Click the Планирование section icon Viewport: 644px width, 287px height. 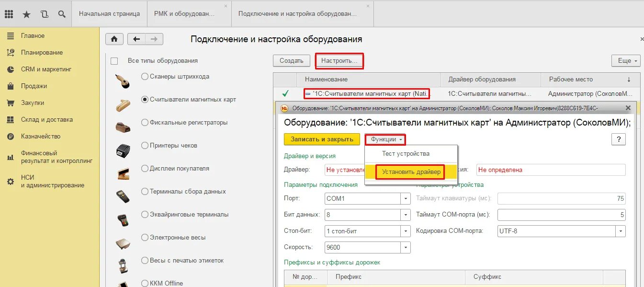tap(11, 53)
